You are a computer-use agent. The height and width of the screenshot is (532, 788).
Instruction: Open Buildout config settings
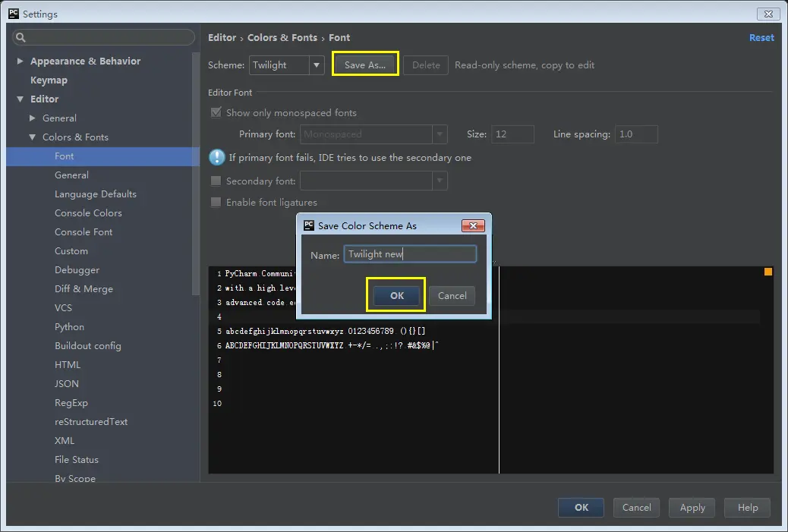(x=88, y=345)
